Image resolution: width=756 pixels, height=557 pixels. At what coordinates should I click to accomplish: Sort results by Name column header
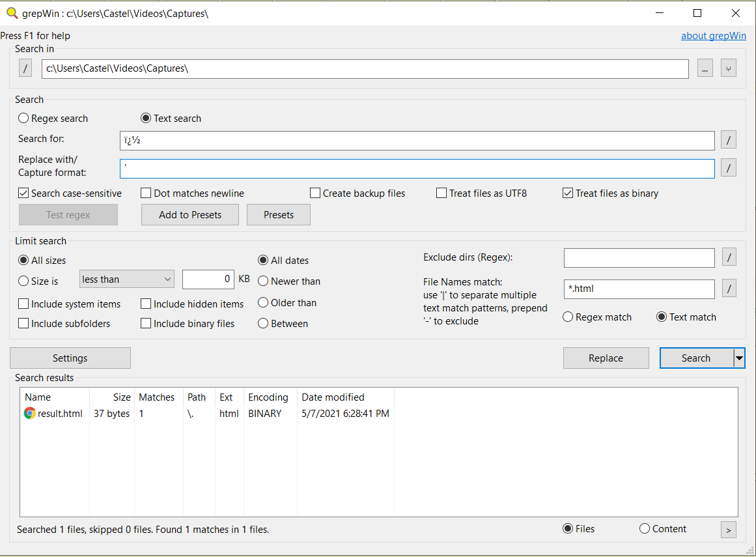[55, 397]
